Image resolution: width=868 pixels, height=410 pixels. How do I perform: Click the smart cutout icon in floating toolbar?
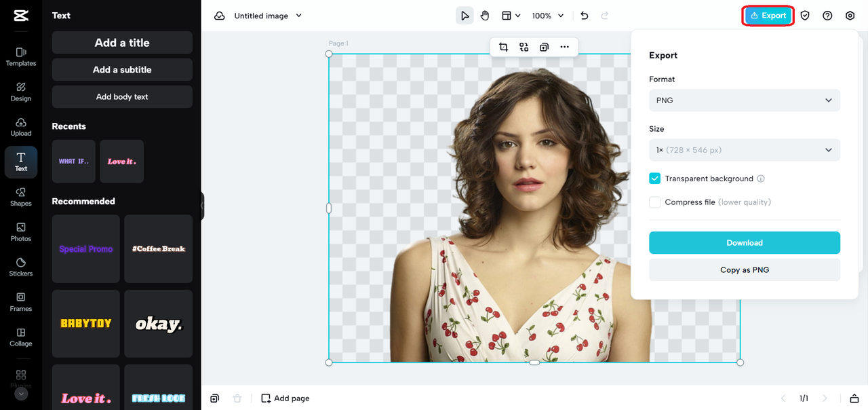pyautogui.click(x=524, y=47)
